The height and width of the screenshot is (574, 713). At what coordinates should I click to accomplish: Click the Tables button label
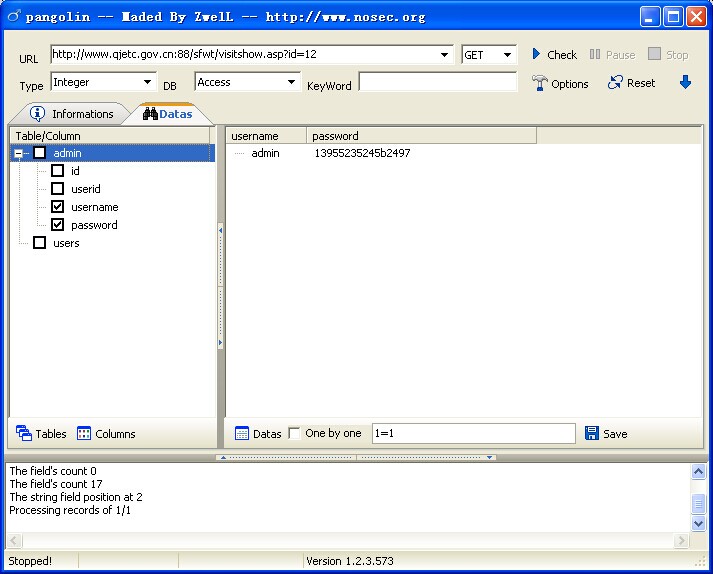coord(51,433)
